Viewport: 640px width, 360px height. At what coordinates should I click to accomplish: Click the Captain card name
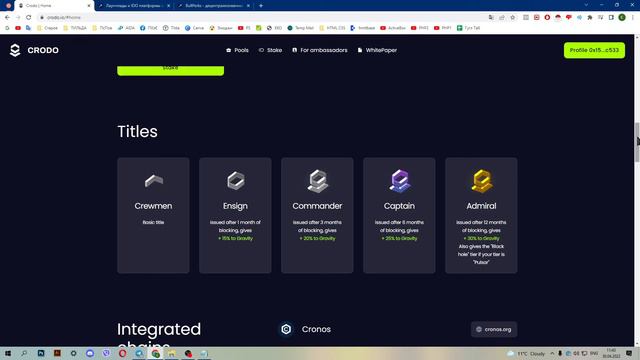[x=399, y=206]
